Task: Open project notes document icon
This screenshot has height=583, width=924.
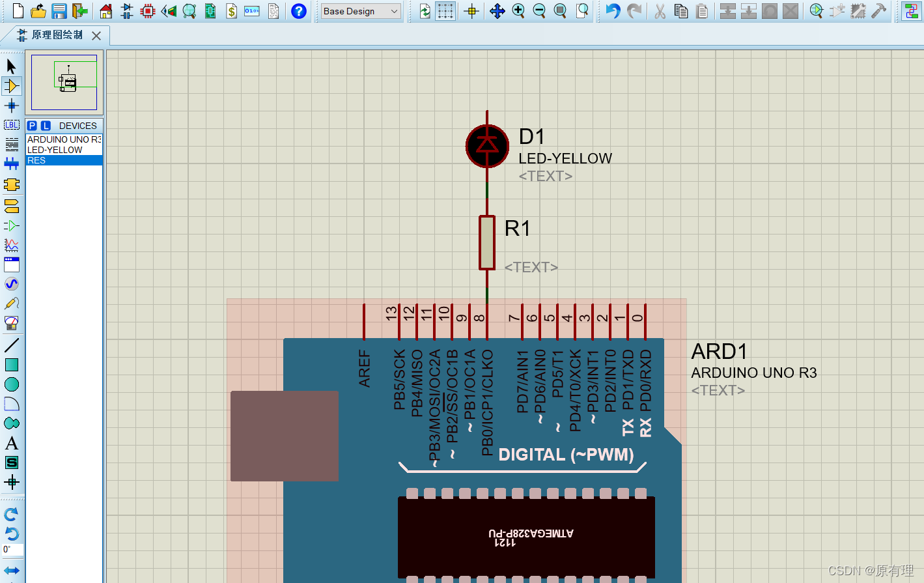Action: point(273,11)
